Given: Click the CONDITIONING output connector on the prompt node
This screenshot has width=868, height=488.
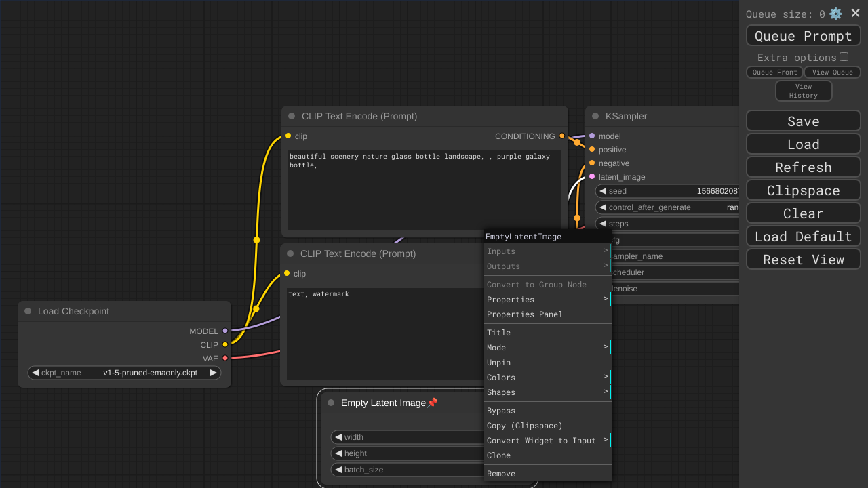Looking at the screenshot, I should (561, 136).
